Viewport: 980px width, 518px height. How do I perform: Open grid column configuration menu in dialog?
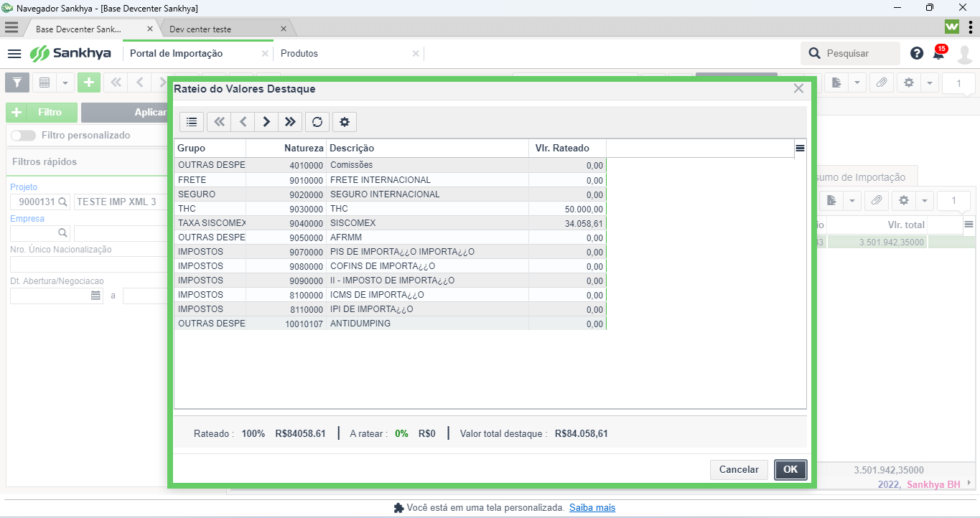(x=800, y=148)
